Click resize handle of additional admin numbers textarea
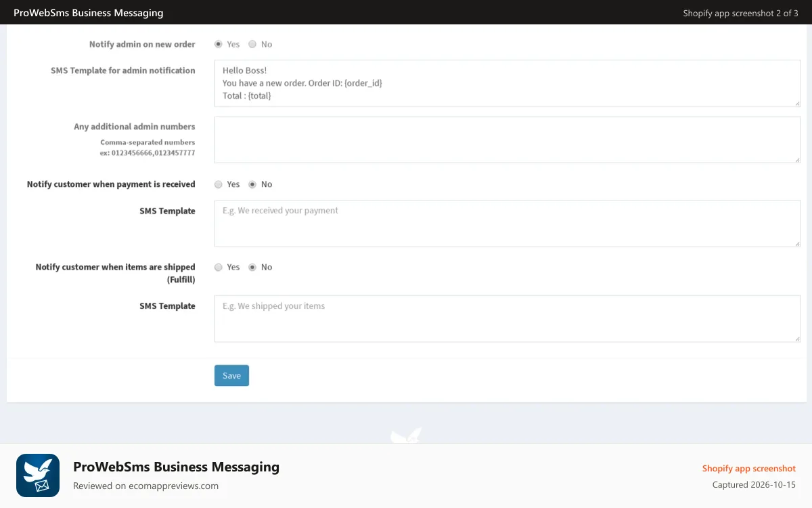 click(x=797, y=159)
